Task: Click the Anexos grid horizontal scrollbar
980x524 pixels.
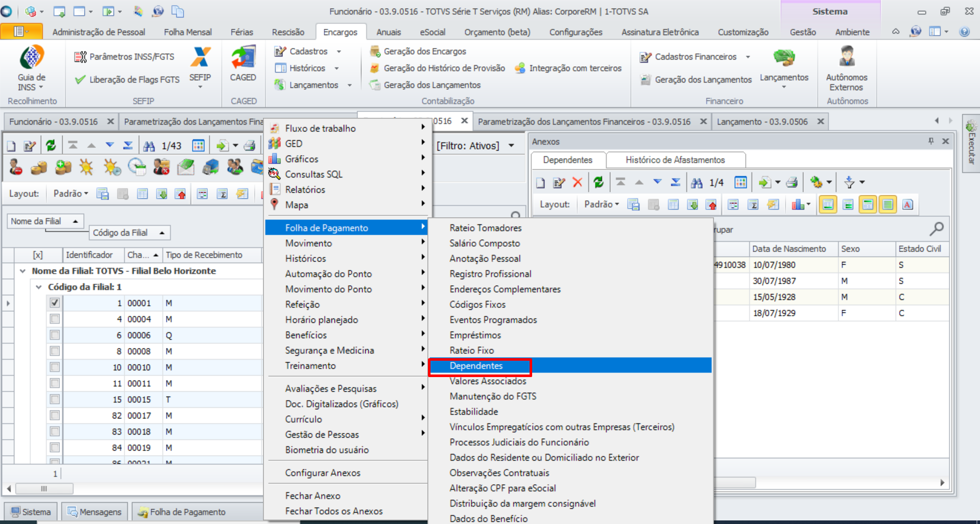Action: point(734,483)
